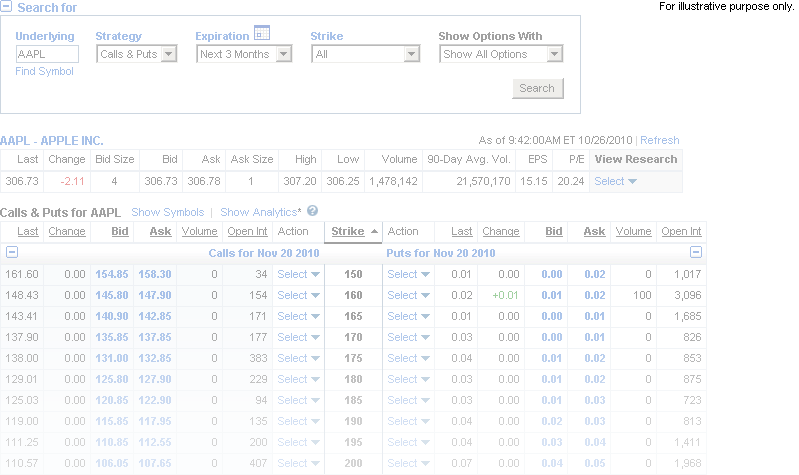Collapse Calls for Nov 20 2010 section
The image size is (799, 475).
[x=12, y=253]
